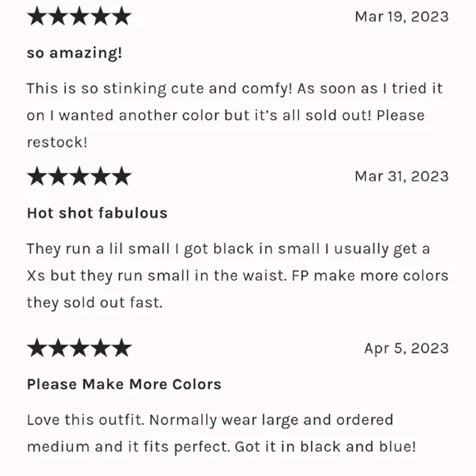Click third star of 'so amazing!' review
Viewport: 476px width, 476px height.
point(80,16)
